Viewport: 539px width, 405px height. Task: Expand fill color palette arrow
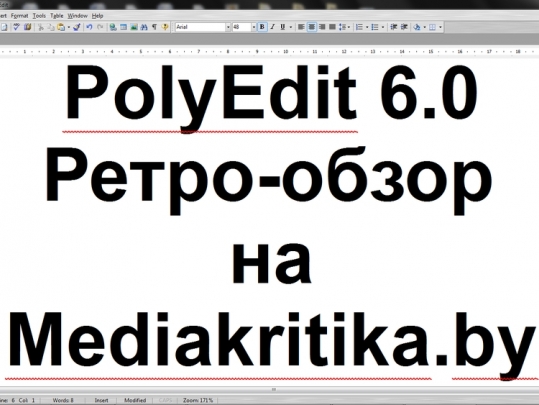coord(425,27)
